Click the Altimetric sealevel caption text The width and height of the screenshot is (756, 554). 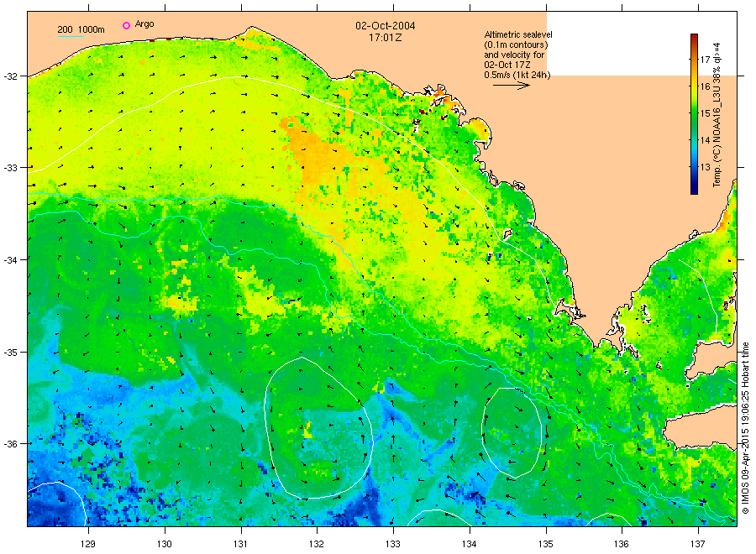pos(517,55)
